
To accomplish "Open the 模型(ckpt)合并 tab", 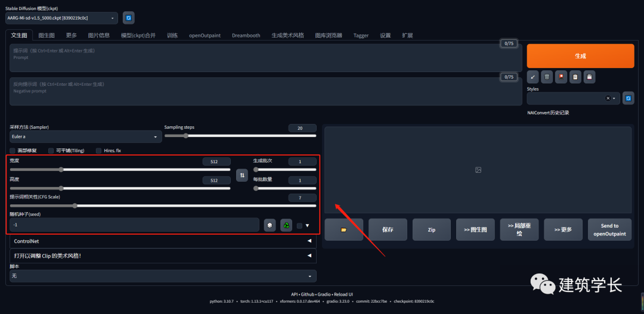I will (138, 35).
